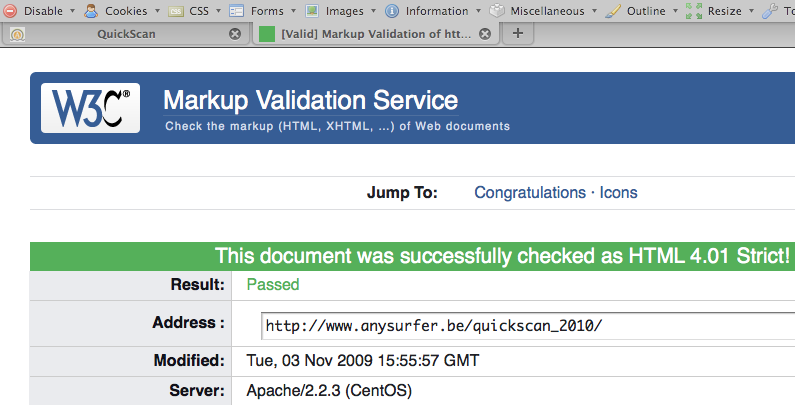Open a new browser tab
The height and width of the screenshot is (405, 795).
(x=518, y=33)
